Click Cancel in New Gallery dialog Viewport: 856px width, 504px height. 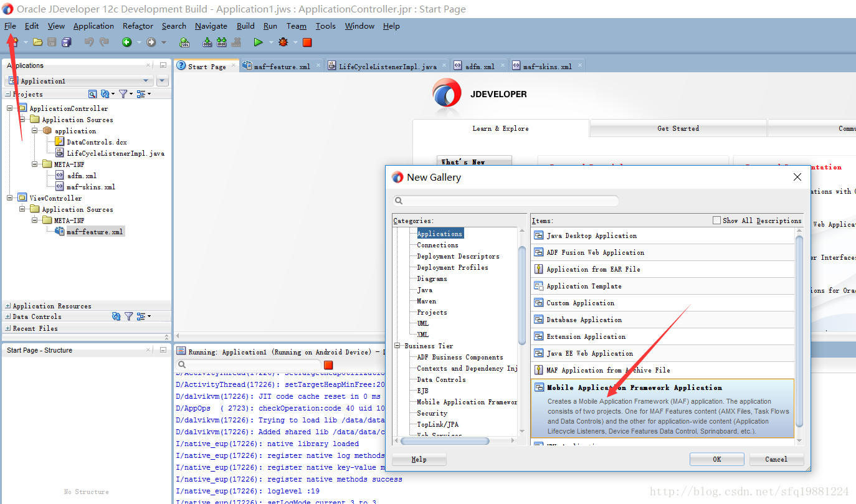click(776, 459)
